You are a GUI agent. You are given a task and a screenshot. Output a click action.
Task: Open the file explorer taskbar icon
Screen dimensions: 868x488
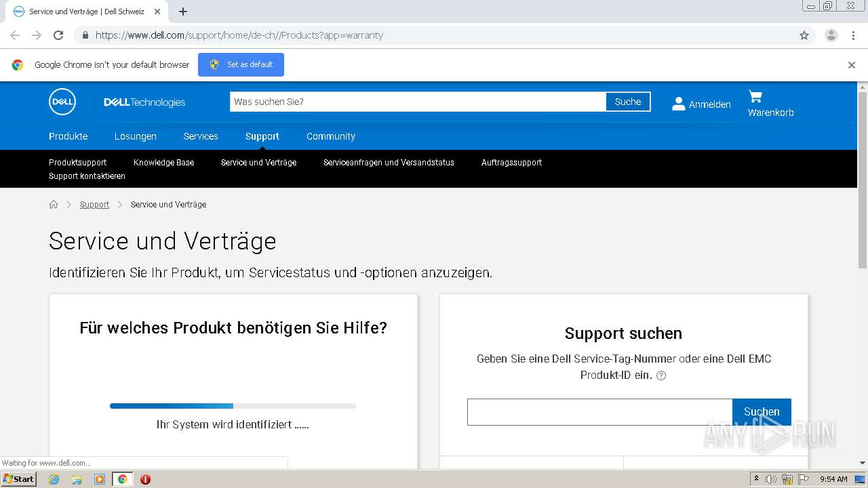coord(77,479)
